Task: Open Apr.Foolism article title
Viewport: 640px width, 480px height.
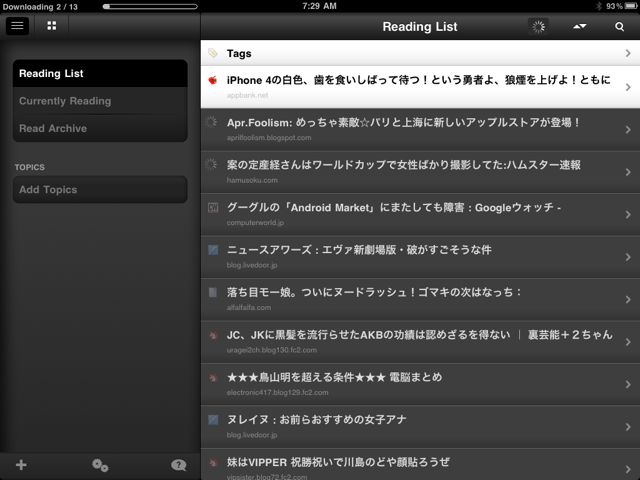Action: coord(403,122)
